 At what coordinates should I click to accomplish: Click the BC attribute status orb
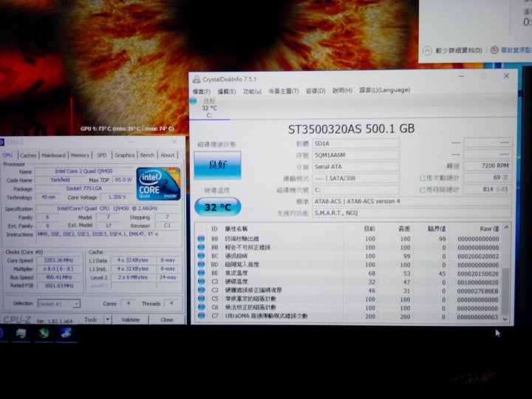point(201,256)
